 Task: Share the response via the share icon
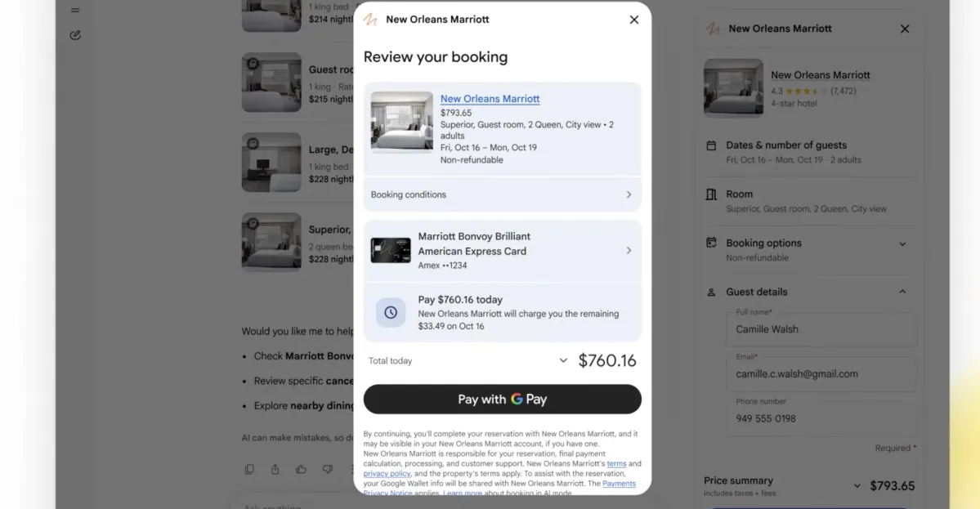[x=275, y=469]
